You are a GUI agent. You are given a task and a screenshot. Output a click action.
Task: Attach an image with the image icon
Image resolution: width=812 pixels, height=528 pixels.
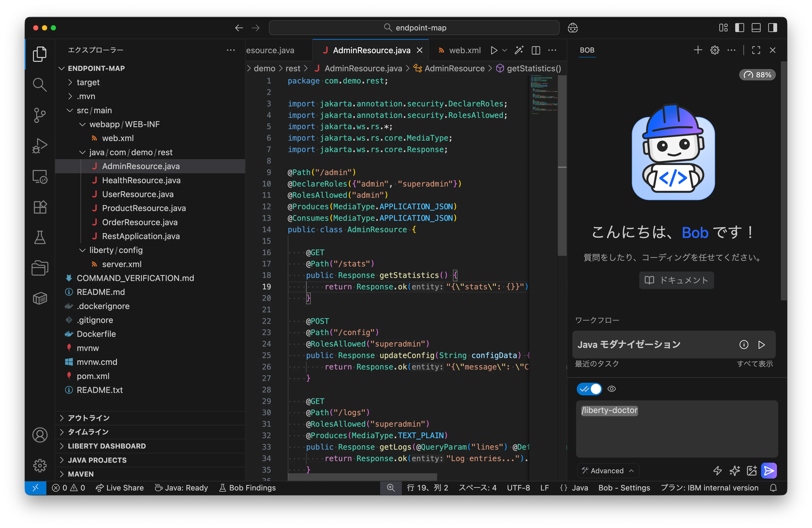point(752,471)
